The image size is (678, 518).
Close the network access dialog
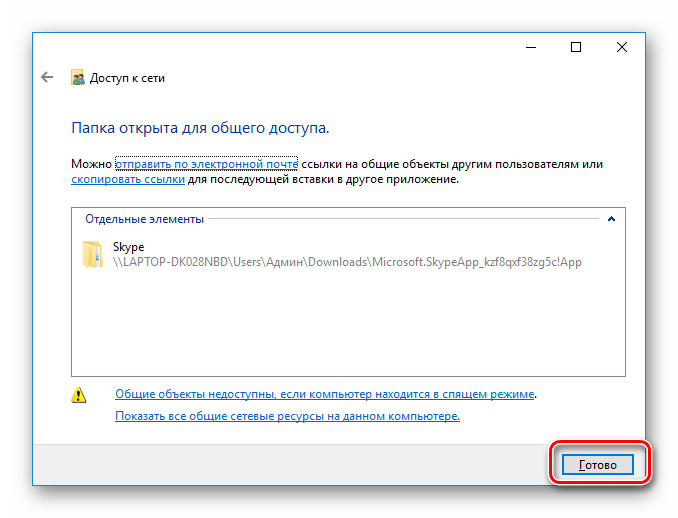[x=622, y=47]
